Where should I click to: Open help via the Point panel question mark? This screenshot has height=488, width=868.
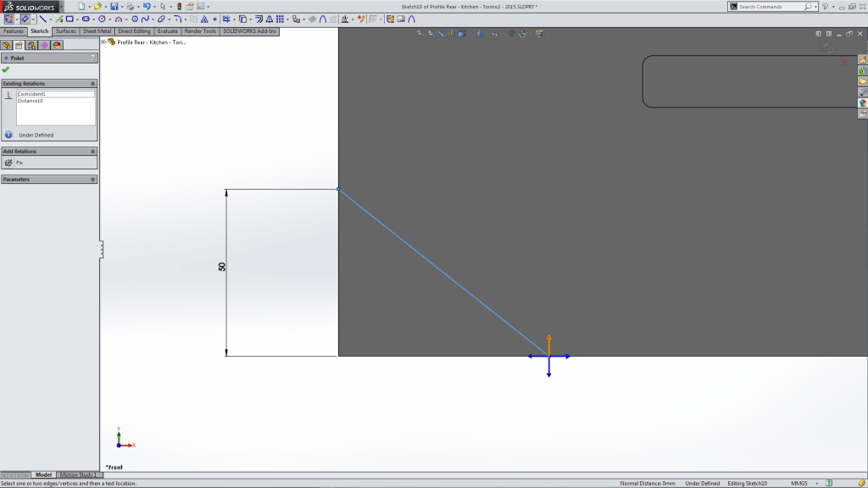(x=95, y=58)
